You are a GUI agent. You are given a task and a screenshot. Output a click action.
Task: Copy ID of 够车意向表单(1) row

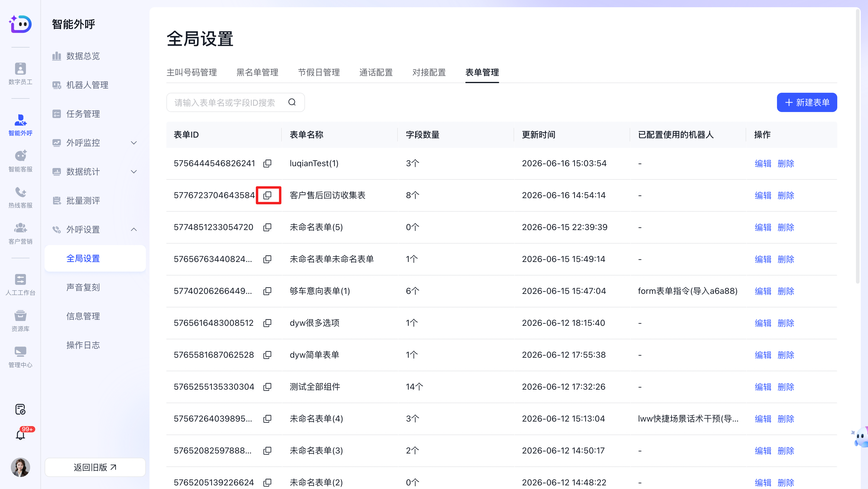(267, 291)
